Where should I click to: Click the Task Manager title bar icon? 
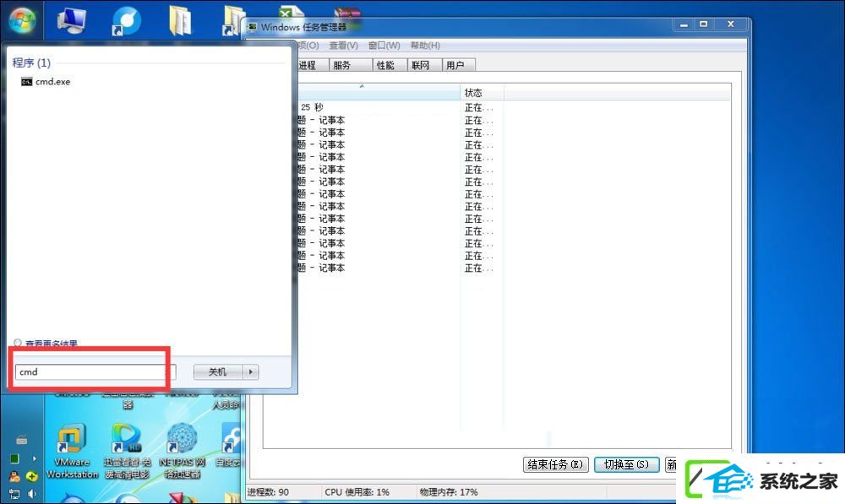[252, 27]
